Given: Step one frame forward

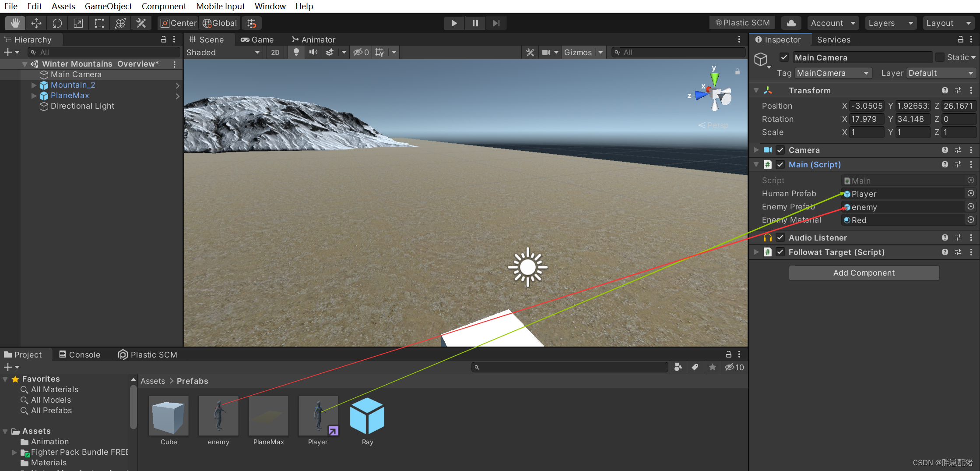Looking at the screenshot, I should tap(496, 23).
